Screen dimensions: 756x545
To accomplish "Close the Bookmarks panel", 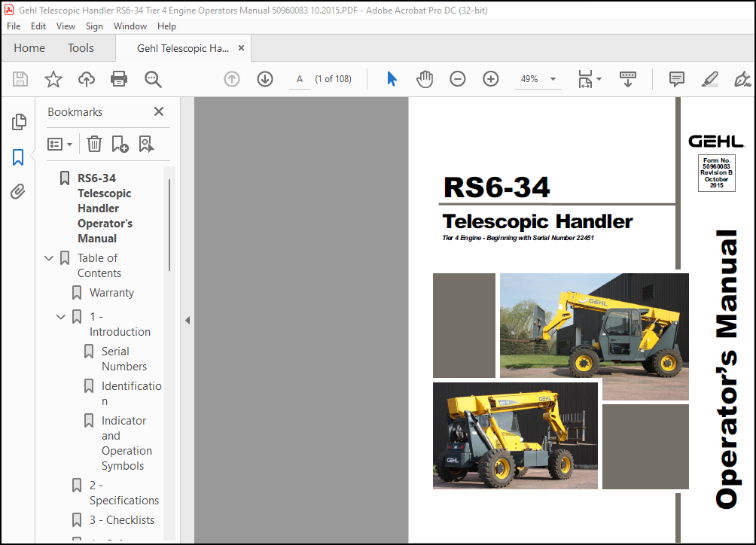I will pyautogui.click(x=159, y=112).
